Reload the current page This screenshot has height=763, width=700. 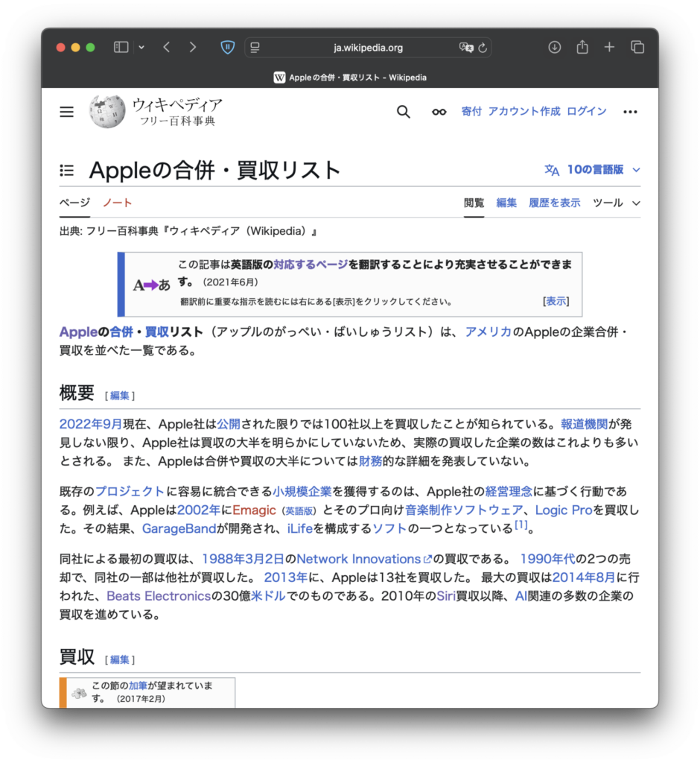483,47
